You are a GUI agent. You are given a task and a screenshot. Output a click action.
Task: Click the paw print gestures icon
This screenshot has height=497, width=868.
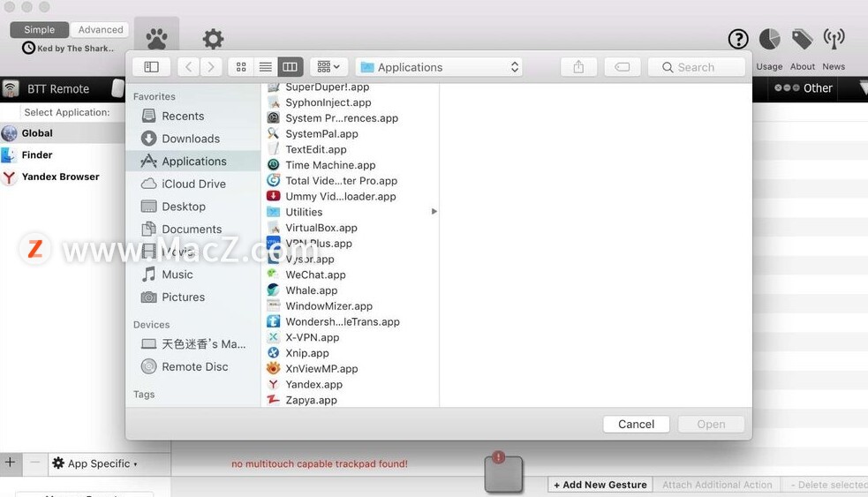[x=156, y=39]
